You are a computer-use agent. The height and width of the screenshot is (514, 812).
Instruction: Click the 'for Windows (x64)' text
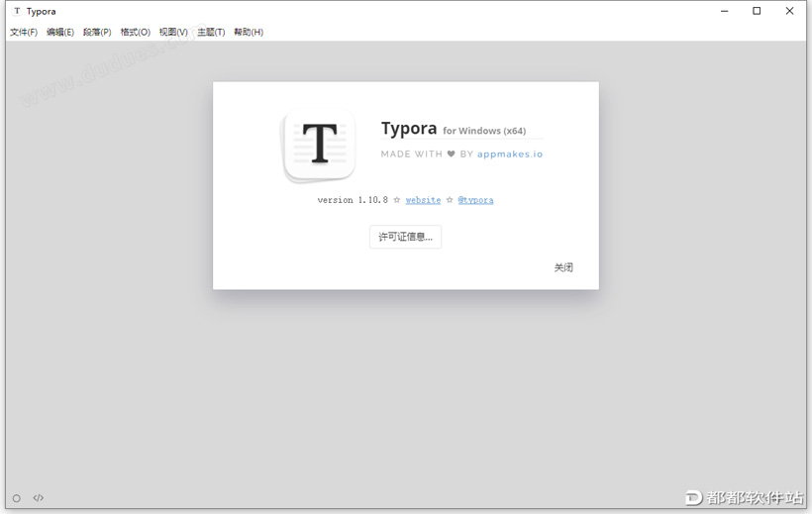tap(484, 131)
